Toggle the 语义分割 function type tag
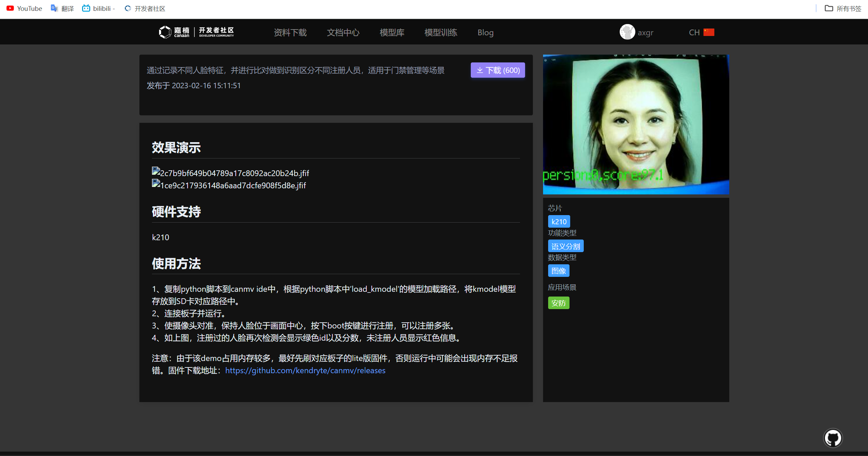Image resolution: width=868 pixels, height=456 pixels. pos(565,246)
